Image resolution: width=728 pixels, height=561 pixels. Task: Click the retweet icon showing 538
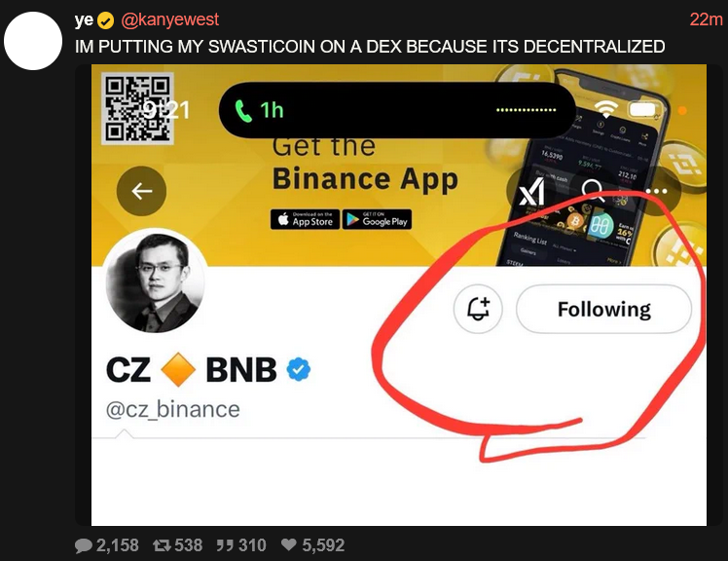162,545
